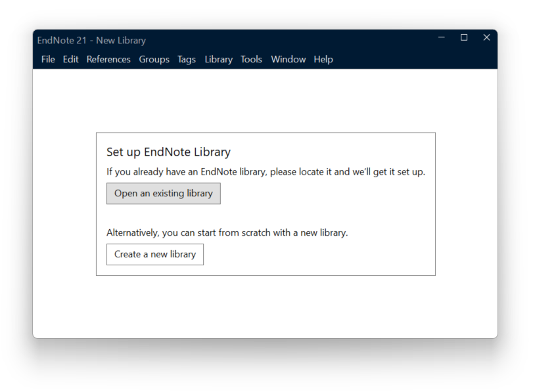
Task: Minimize the EndNote window
Action: point(441,37)
